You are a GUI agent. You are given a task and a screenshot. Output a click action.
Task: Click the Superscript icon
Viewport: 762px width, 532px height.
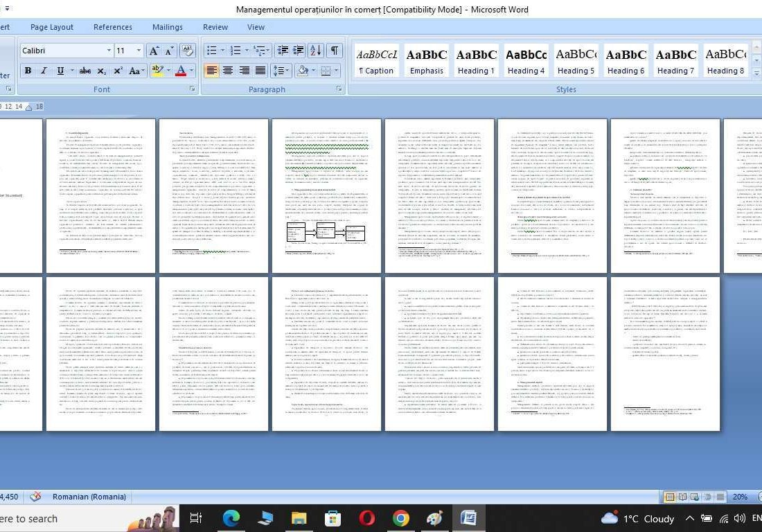[x=118, y=71]
